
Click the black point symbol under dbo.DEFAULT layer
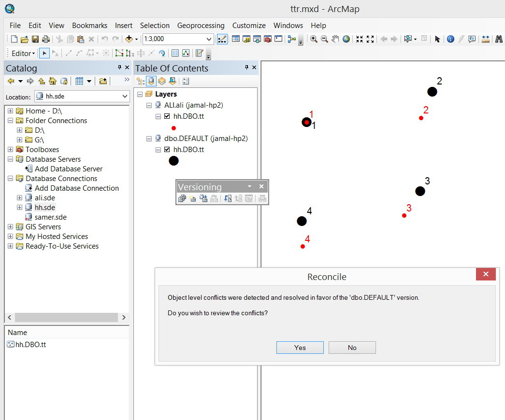[x=173, y=161]
